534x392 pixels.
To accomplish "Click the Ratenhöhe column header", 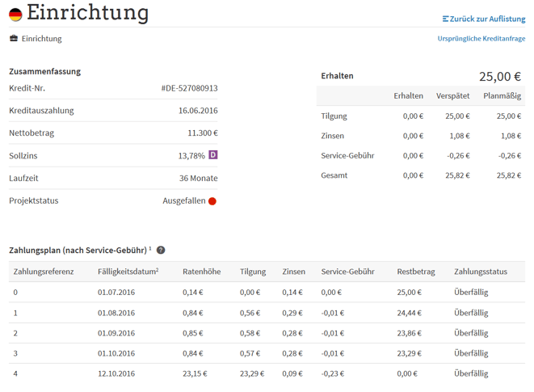I will (201, 272).
